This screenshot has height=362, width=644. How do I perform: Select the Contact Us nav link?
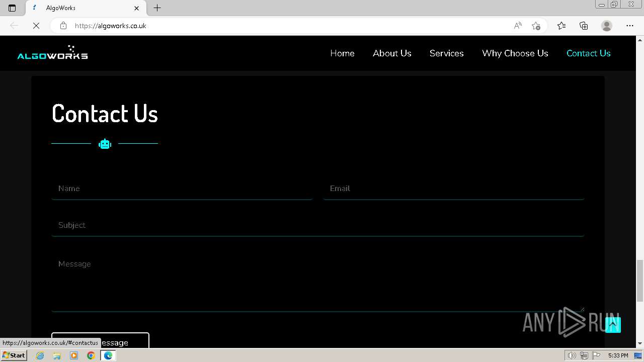coord(588,53)
